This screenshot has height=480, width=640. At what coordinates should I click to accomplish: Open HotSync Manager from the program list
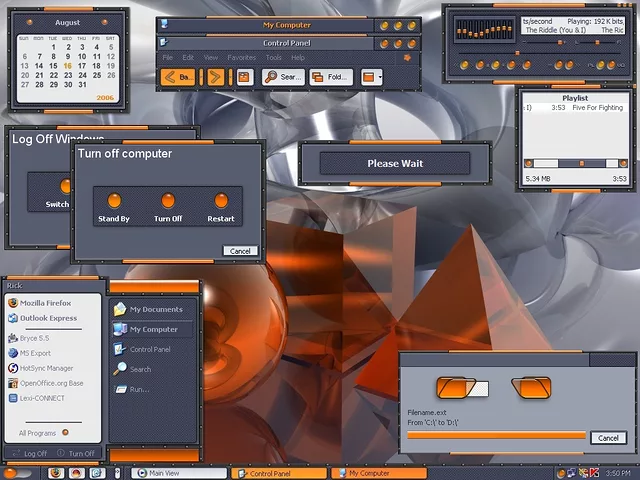pyautogui.click(x=46, y=368)
